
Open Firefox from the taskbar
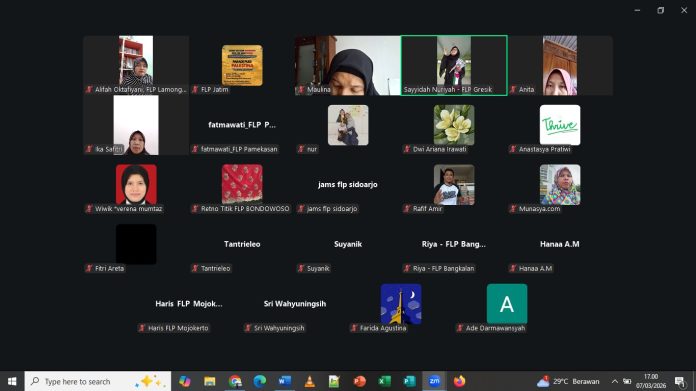click(459, 381)
